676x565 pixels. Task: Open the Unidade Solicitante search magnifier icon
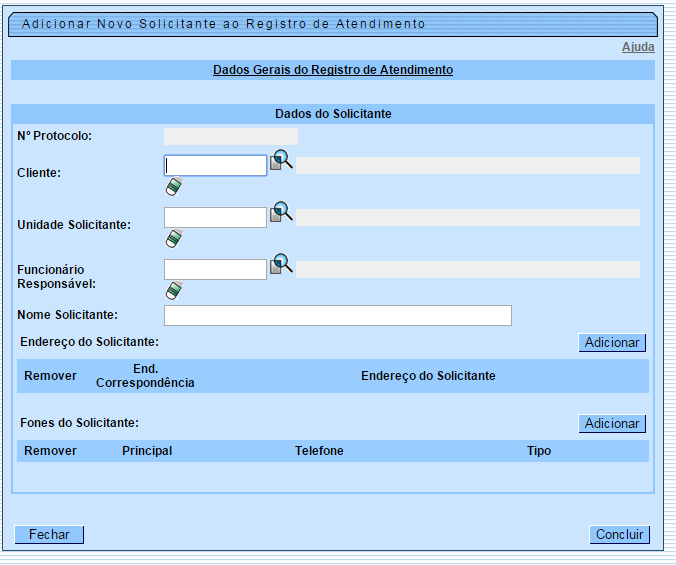282,212
